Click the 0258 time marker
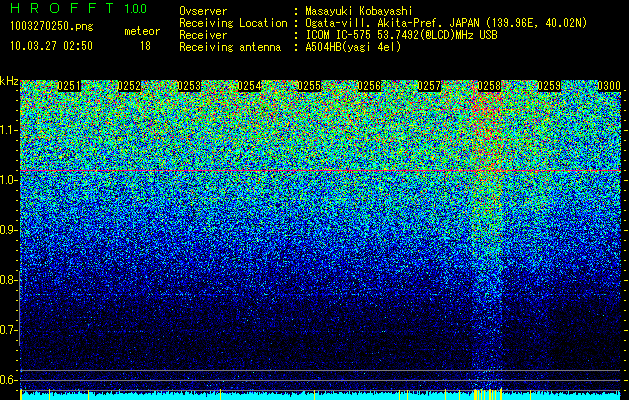This screenshot has height=400, width=629. click(489, 86)
